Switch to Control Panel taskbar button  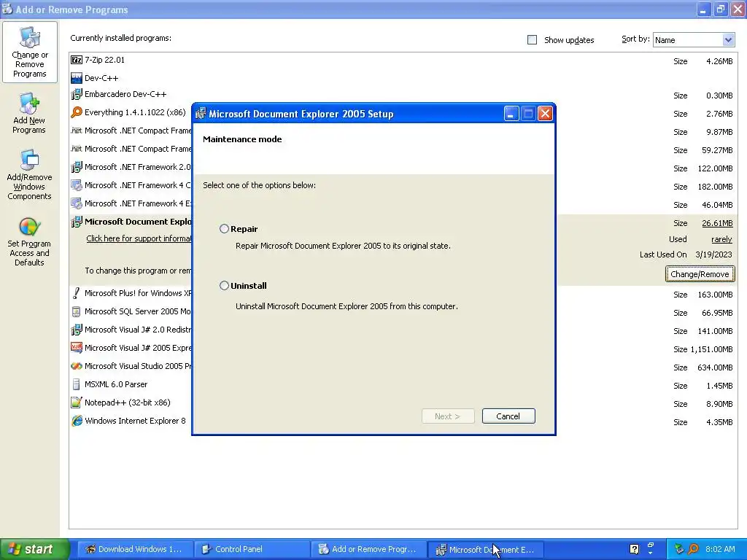point(252,549)
